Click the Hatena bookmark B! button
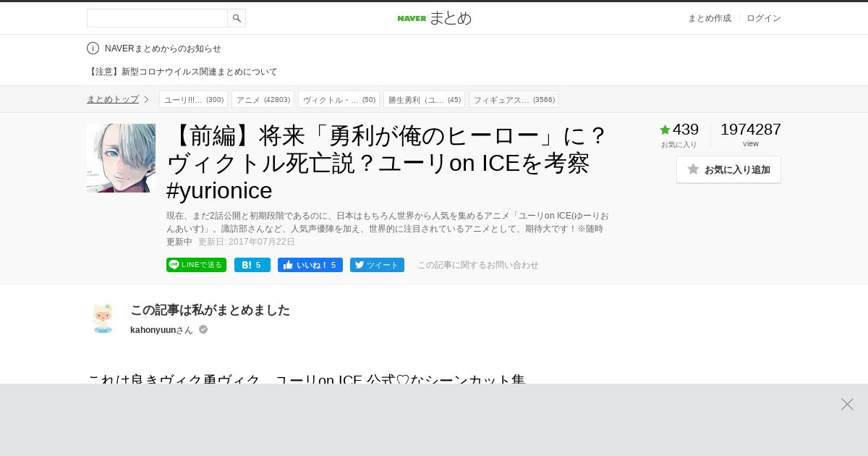Screen dimensions: 868x456 (252, 265)
